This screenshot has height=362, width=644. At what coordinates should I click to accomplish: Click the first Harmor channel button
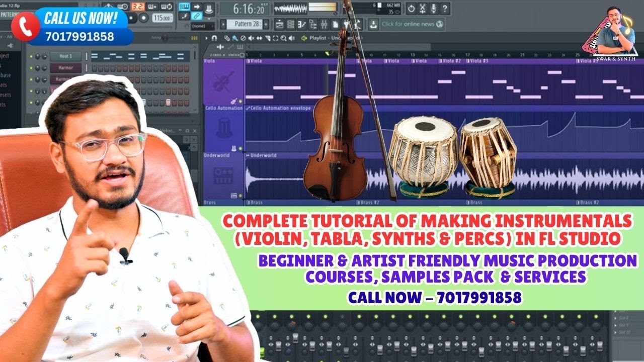point(66,68)
